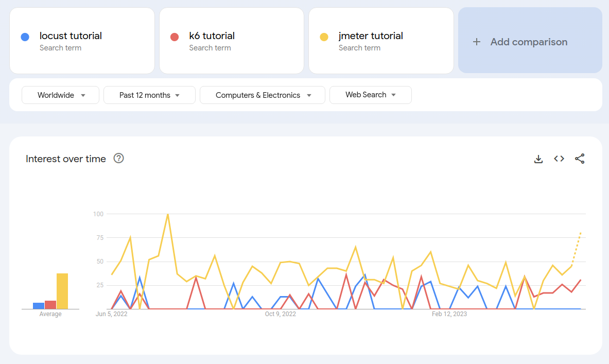The height and width of the screenshot is (364, 609).
Task: Open the Interest over time help icon
Action: [x=118, y=158]
